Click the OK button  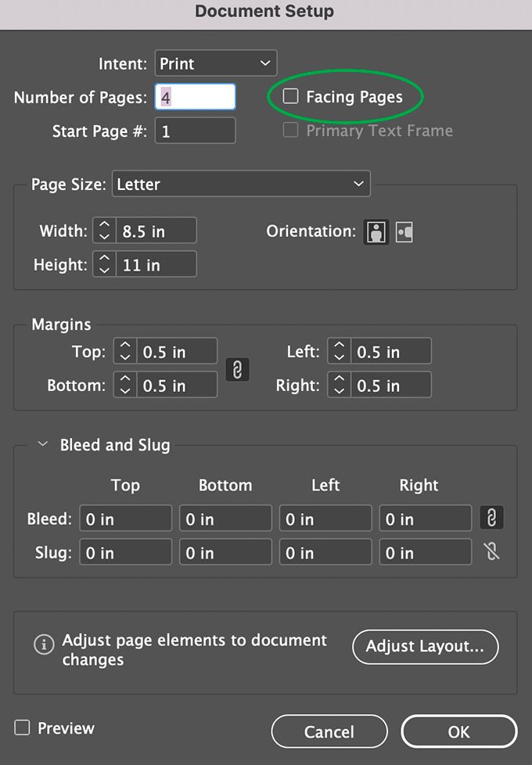pyautogui.click(x=458, y=731)
